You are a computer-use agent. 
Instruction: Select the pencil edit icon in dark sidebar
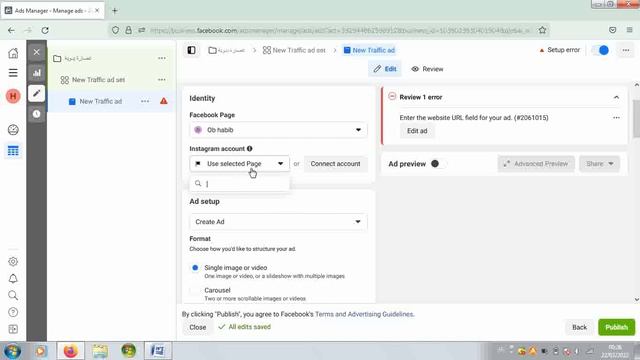(x=36, y=93)
